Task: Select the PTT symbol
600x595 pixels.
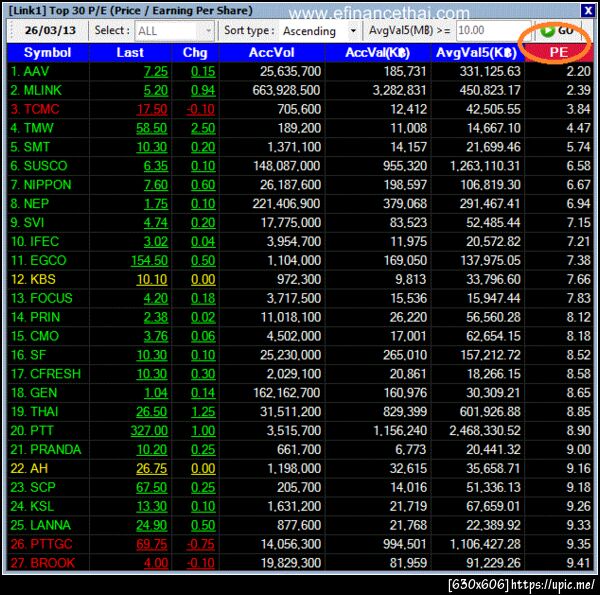Action: pos(32,430)
